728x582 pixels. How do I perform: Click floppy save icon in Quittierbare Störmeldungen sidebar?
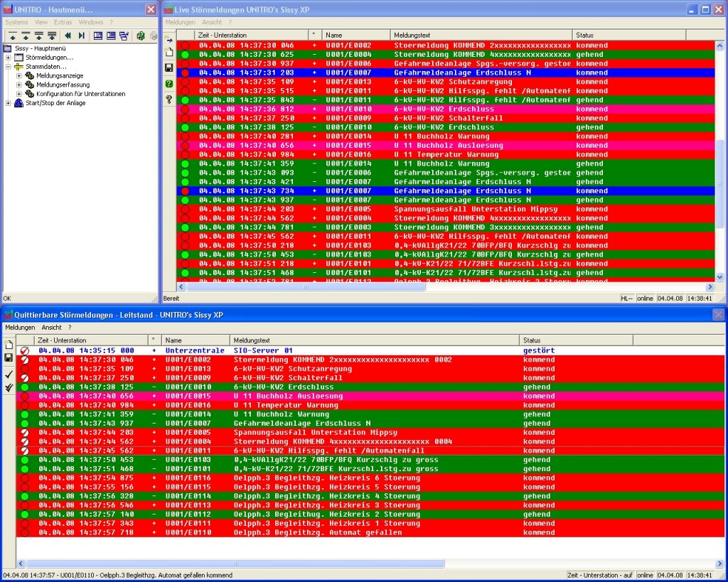(9, 357)
